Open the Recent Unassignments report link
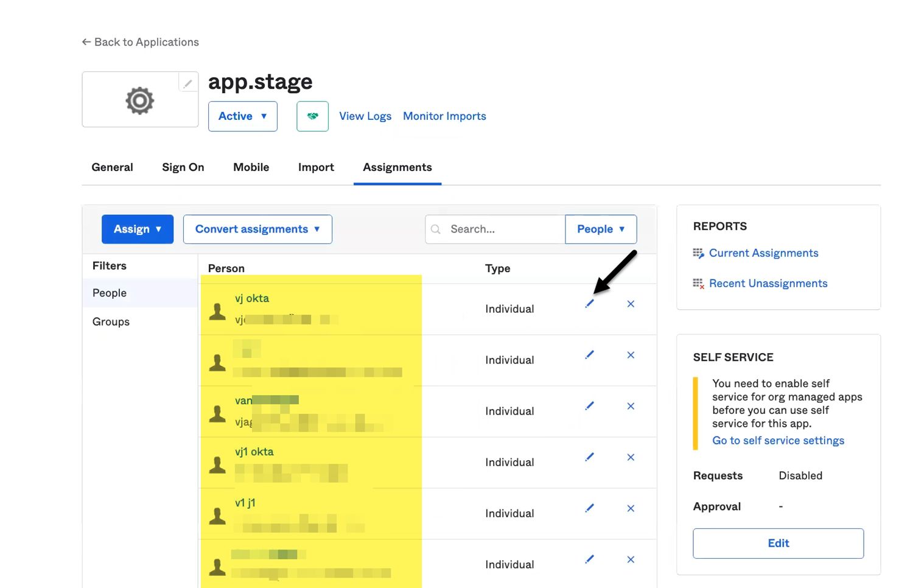913x588 pixels. 768,284
